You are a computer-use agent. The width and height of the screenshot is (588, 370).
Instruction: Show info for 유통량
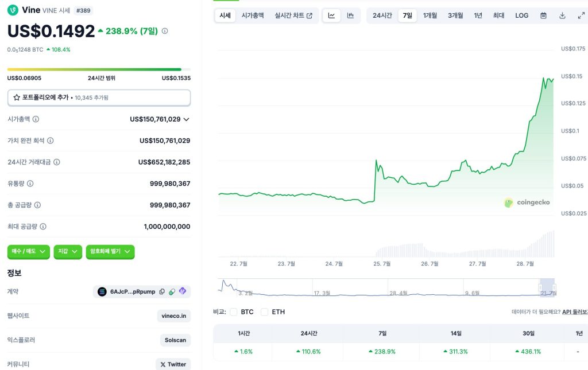(30, 184)
